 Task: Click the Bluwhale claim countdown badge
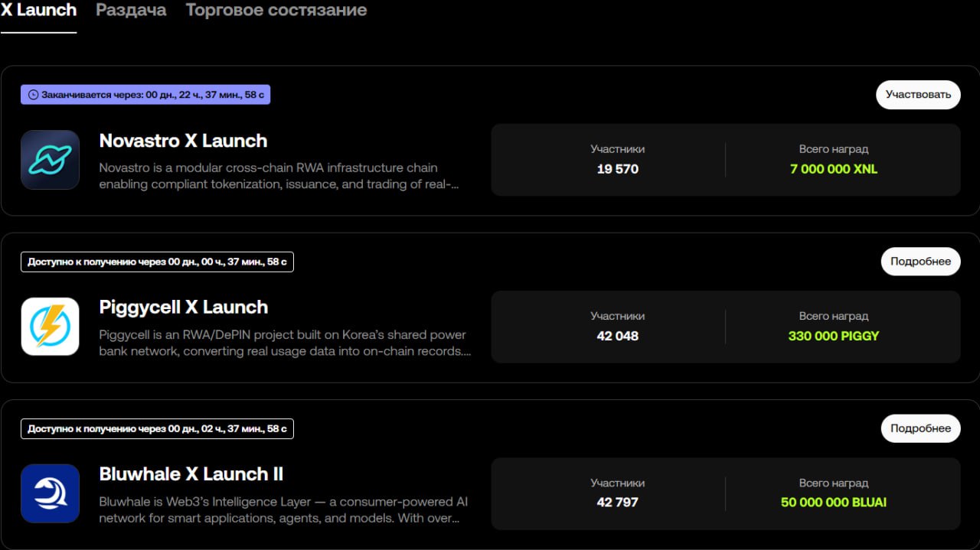[157, 428]
